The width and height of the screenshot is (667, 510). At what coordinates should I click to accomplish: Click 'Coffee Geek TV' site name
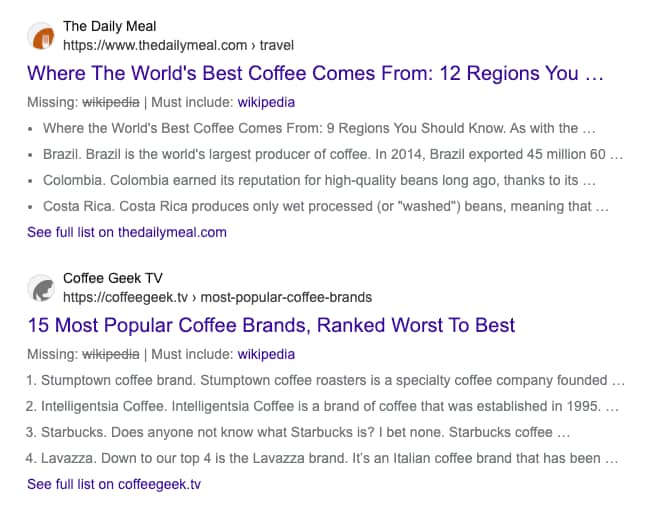tap(112, 278)
